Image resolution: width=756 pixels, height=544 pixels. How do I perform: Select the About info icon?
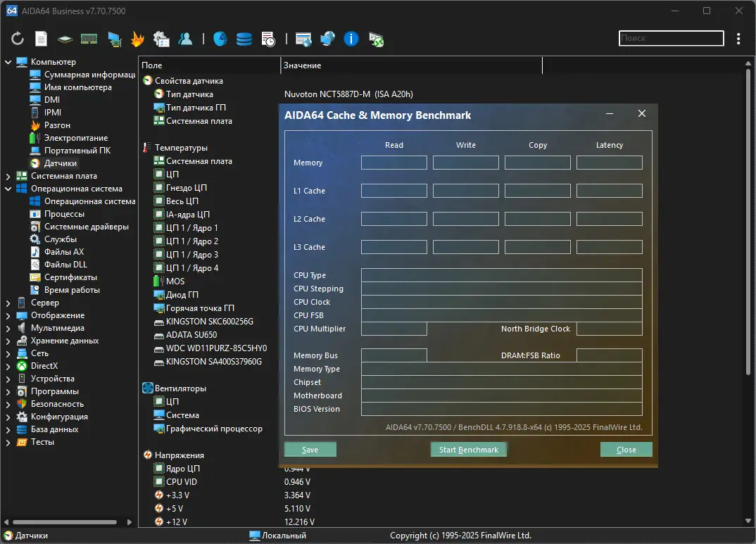[x=351, y=39]
